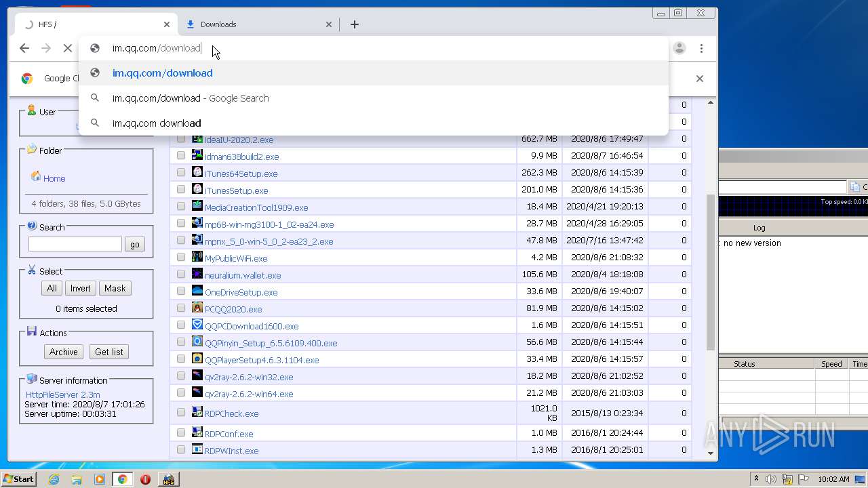Check the idman638build2.exe checkbox
This screenshot has height=488, width=868.
[x=181, y=156]
